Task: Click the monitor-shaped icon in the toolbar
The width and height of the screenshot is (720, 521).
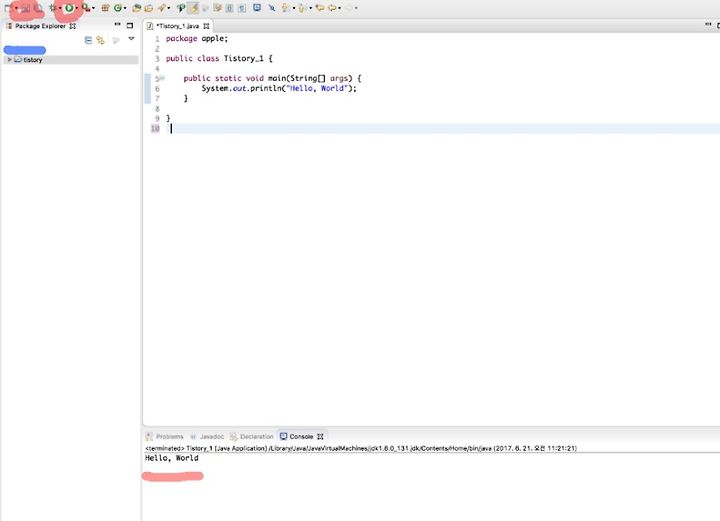Action: pyautogui.click(x=257, y=8)
